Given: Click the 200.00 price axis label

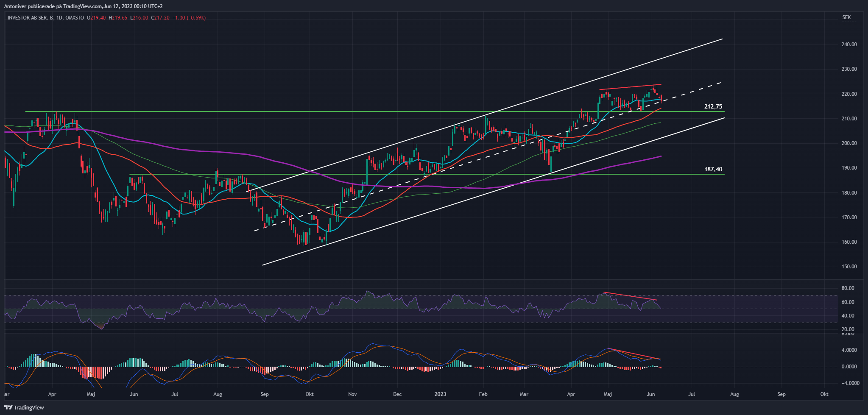Looking at the screenshot, I should pyautogui.click(x=846, y=143).
